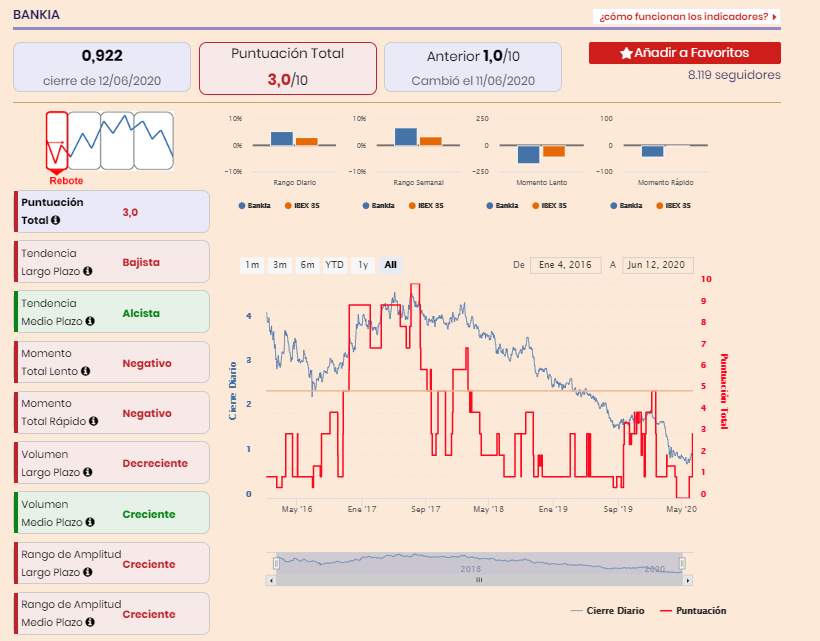Toggle IBEX 35 legend in Momento Rápido chart
The width and height of the screenshot is (820, 641).
click(x=674, y=205)
